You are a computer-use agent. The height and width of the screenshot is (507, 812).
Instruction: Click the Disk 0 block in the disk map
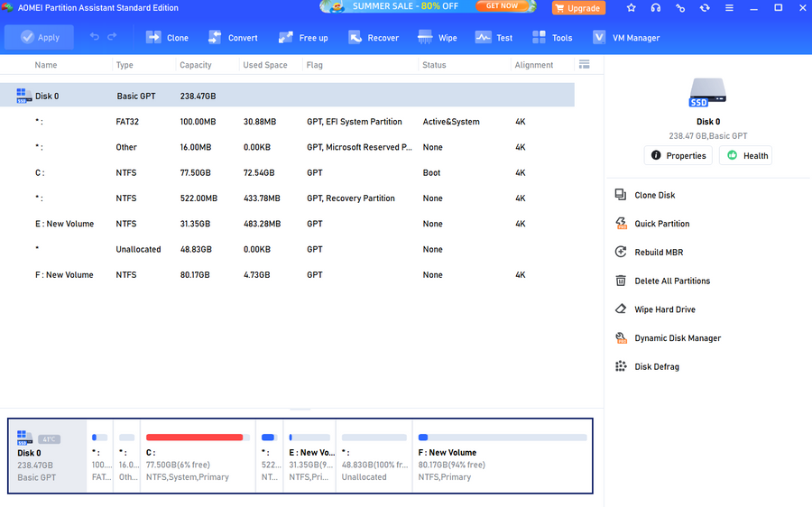point(47,456)
